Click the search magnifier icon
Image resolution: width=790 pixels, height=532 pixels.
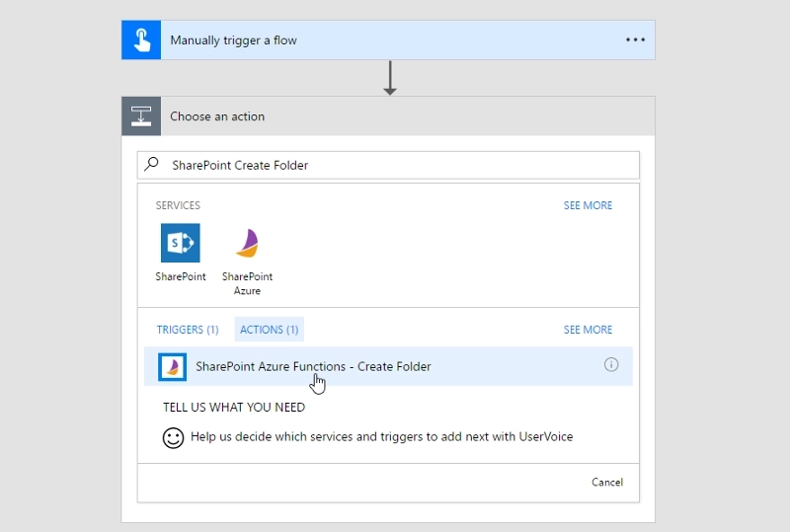click(151, 164)
